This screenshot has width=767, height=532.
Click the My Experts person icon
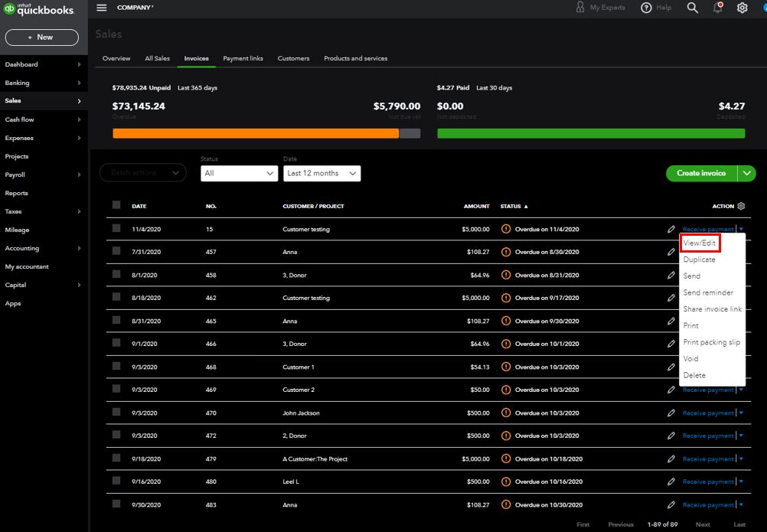(x=580, y=8)
